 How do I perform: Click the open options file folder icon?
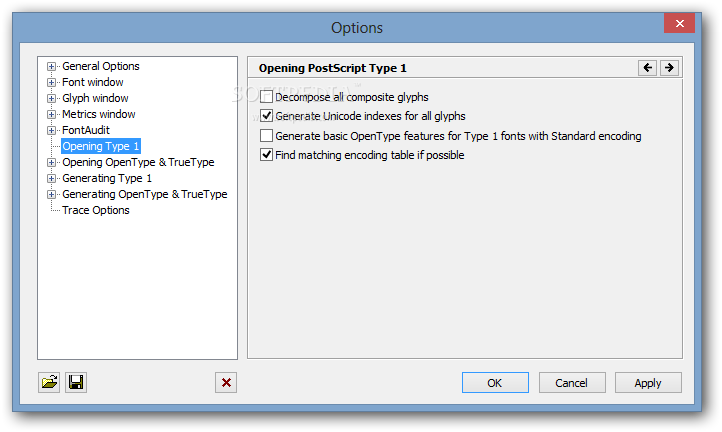[x=49, y=382]
